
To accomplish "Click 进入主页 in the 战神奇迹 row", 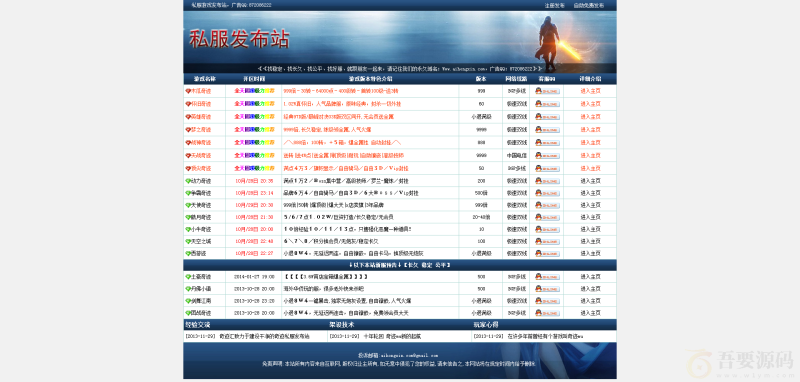I will click(x=590, y=142).
